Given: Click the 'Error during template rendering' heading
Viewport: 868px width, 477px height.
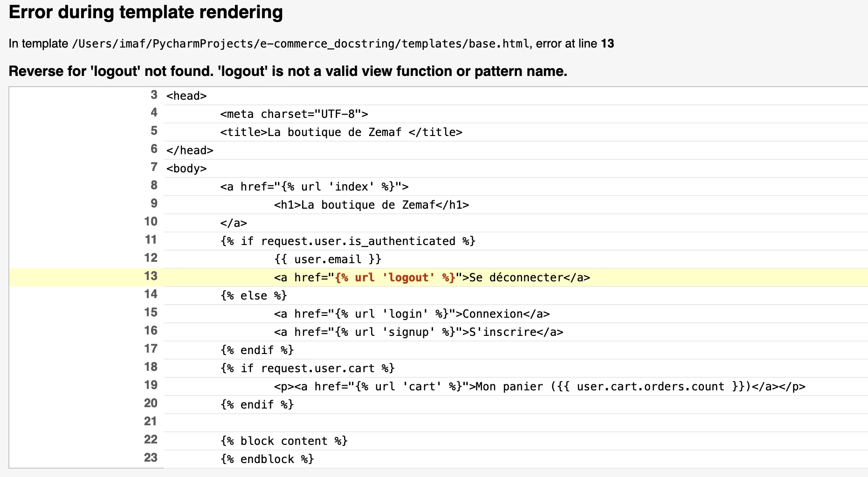Looking at the screenshot, I should coord(145,13).
